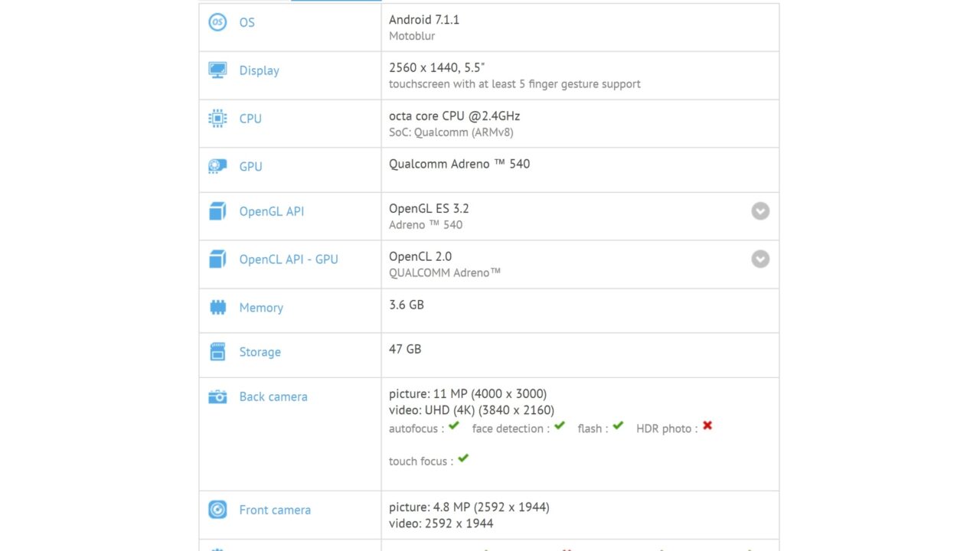
Task: Click the OpenCL API cube icon
Action: pyautogui.click(x=217, y=259)
